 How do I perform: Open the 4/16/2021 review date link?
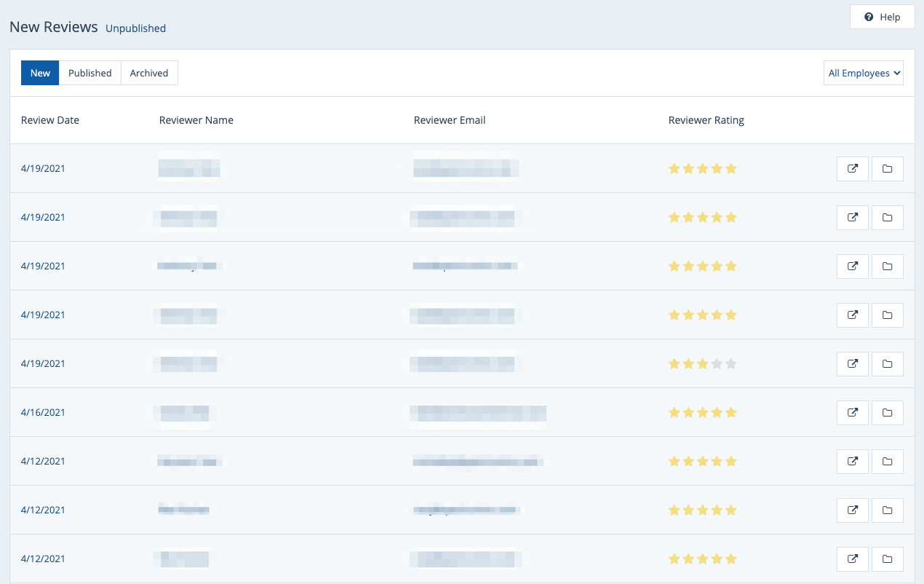point(43,412)
